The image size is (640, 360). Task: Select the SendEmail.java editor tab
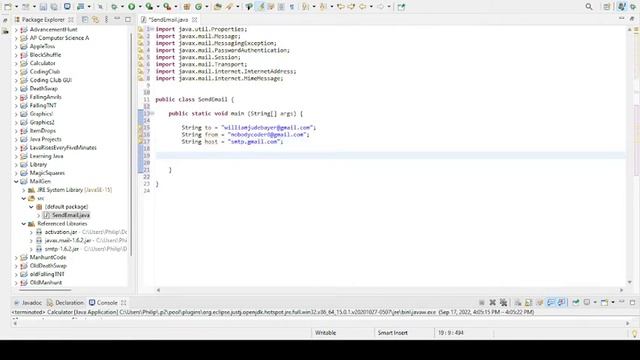tap(168, 19)
